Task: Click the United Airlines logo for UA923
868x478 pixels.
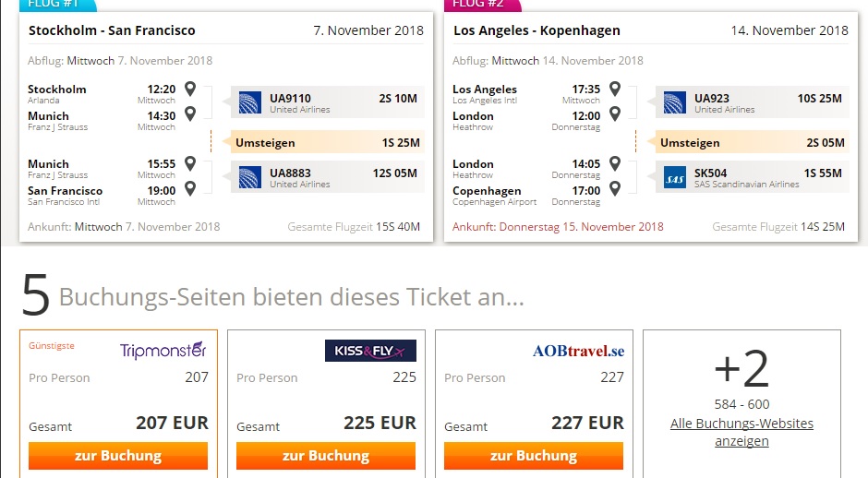Action: click(x=675, y=103)
